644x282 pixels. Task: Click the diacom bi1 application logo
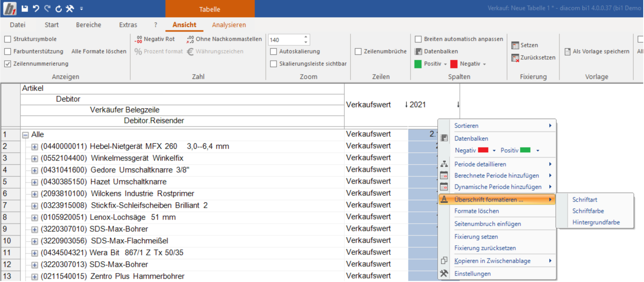10,8
